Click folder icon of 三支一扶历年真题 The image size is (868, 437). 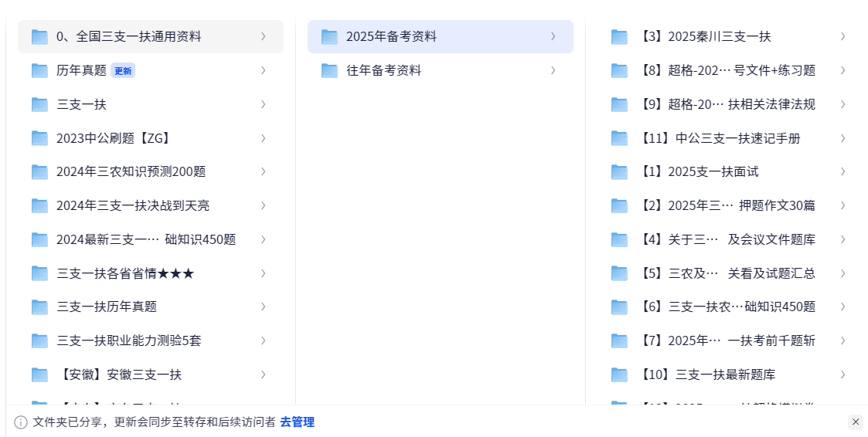40,307
